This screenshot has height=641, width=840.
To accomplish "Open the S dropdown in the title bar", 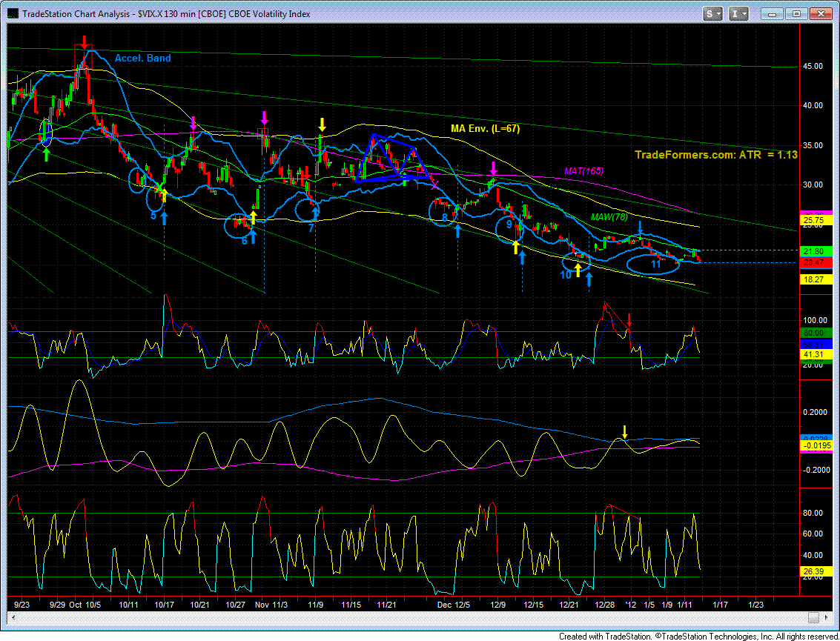I will (713, 15).
